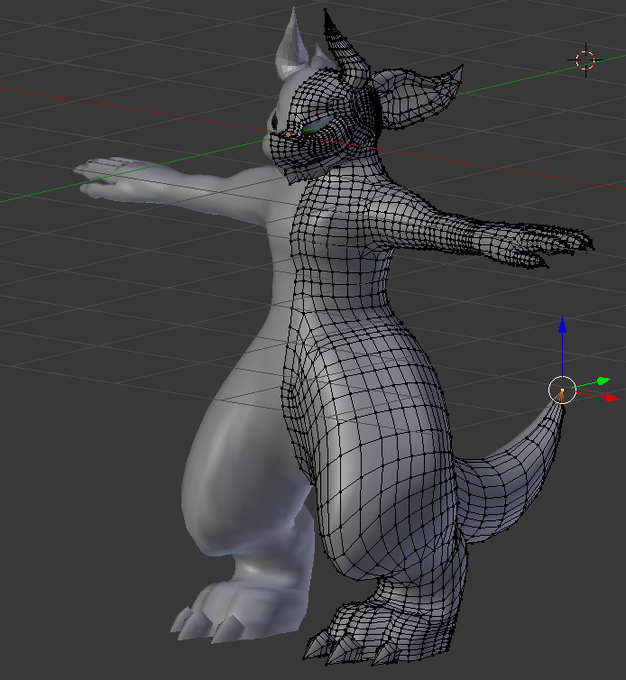Image resolution: width=626 pixels, height=680 pixels.
Task: Click the tip of the solid gray horn
Action: pos(294,10)
